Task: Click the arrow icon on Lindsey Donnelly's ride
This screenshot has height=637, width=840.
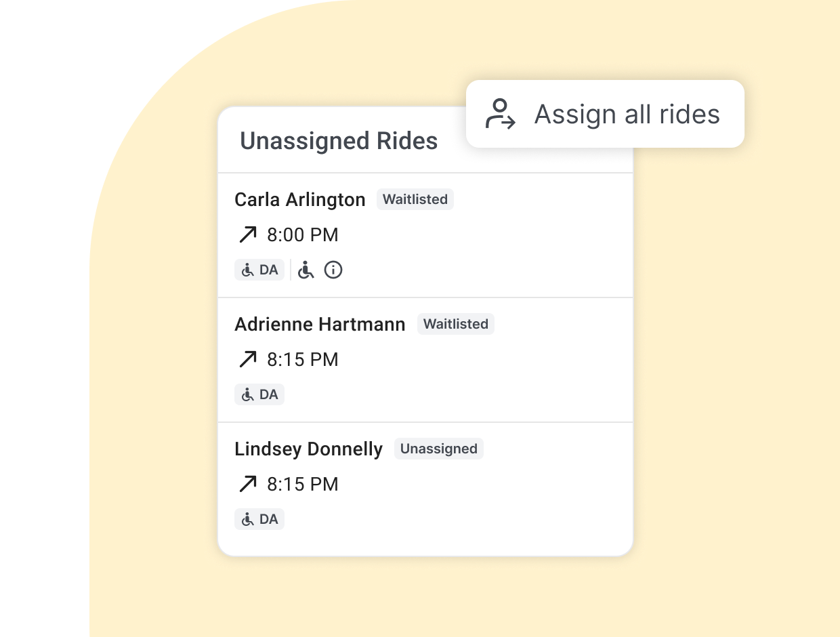Action: coord(248,485)
